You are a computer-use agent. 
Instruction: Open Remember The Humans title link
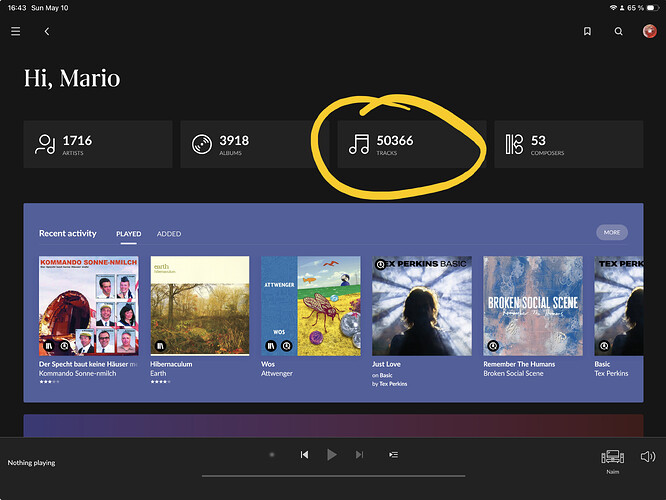click(x=519, y=364)
